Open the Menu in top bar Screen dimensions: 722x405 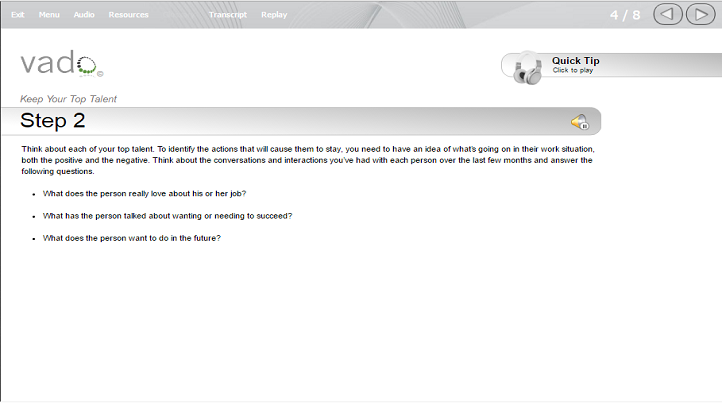point(49,15)
